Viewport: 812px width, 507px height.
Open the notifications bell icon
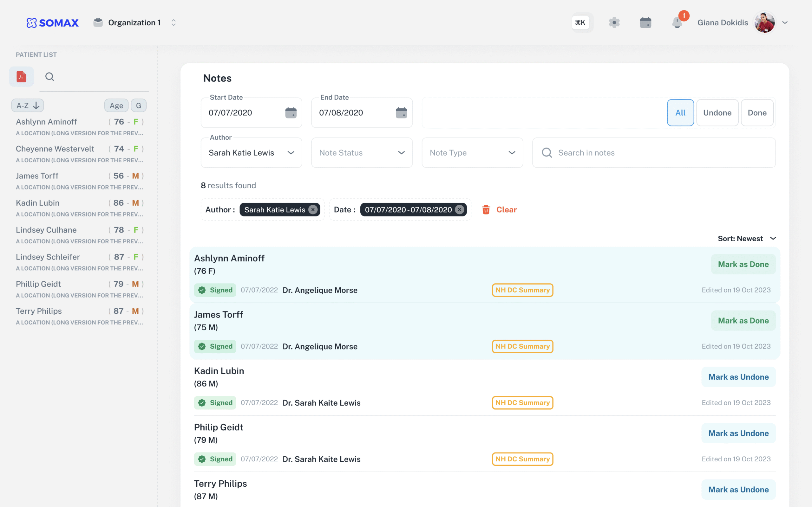[677, 22]
